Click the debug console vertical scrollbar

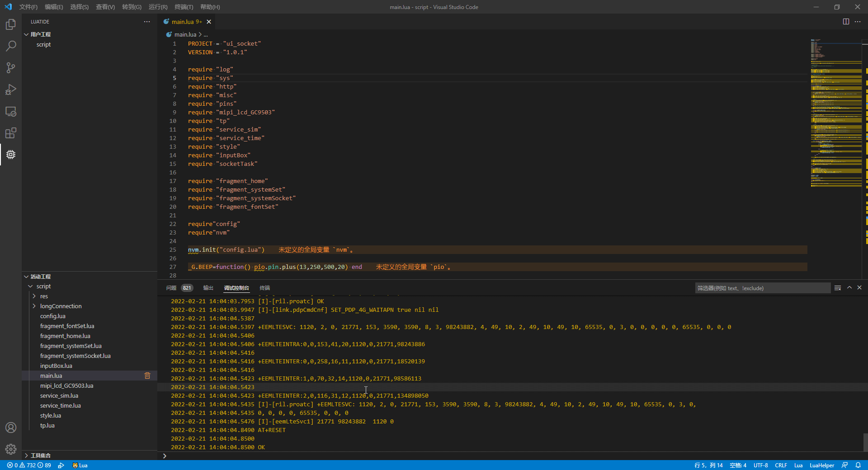click(x=865, y=442)
